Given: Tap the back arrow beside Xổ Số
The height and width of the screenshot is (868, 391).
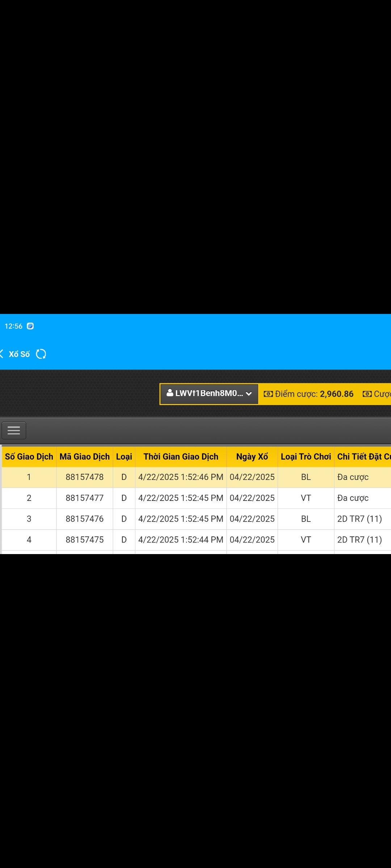Looking at the screenshot, I should [x=2, y=354].
